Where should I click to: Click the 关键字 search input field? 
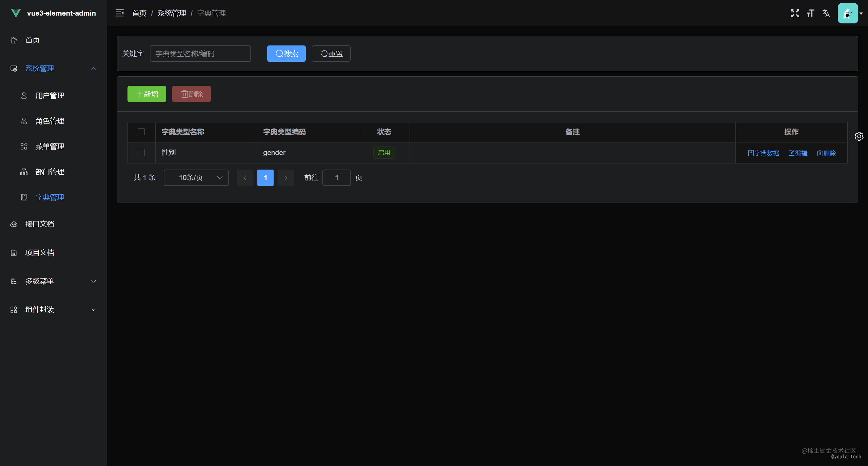tap(200, 54)
